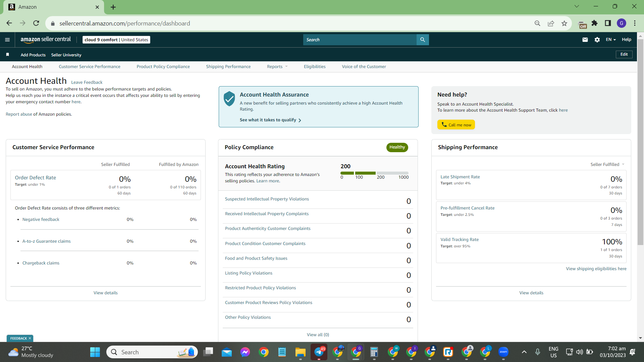Click the Healthy status badge
The image size is (644, 362).
coord(397,147)
